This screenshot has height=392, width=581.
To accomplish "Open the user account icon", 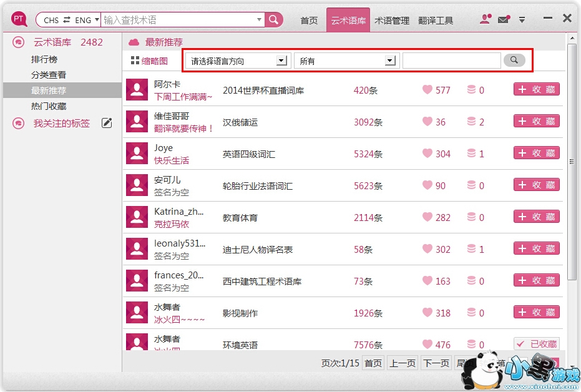I will coord(485,19).
